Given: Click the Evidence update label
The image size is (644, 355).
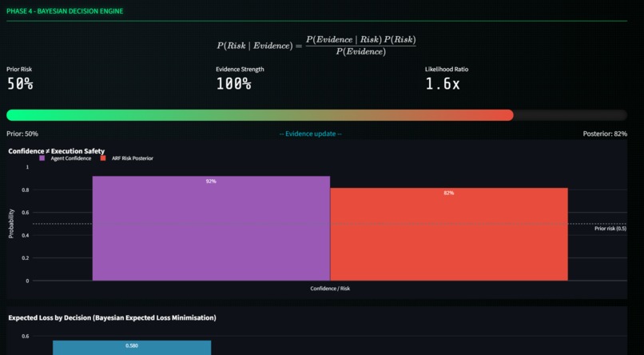Looking at the screenshot, I should pos(311,134).
